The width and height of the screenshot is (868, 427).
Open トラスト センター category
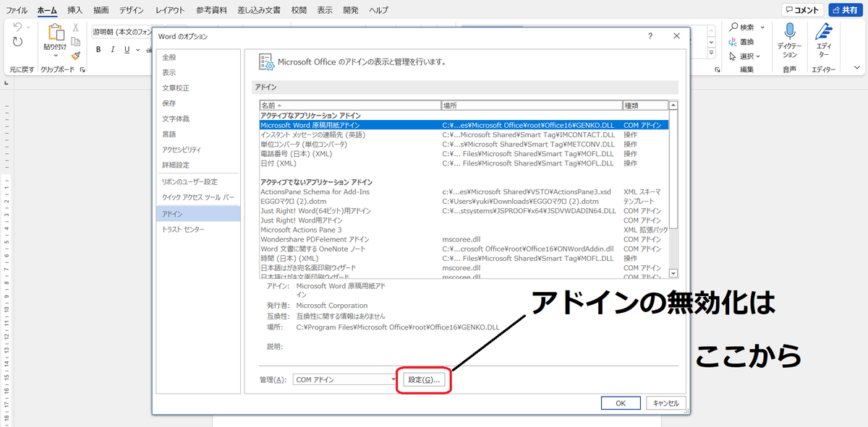[x=197, y=229]
